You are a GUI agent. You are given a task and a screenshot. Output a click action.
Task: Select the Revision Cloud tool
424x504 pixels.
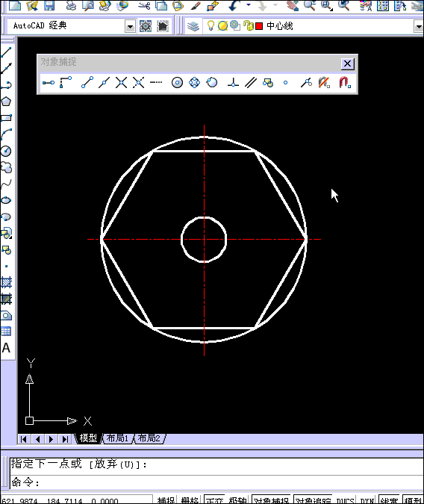[x=6, y=167]
